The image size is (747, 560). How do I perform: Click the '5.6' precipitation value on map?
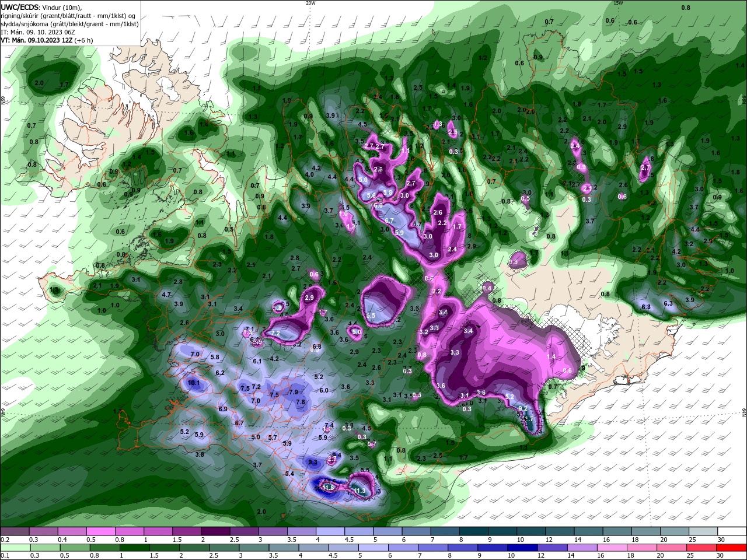point(371,195)
